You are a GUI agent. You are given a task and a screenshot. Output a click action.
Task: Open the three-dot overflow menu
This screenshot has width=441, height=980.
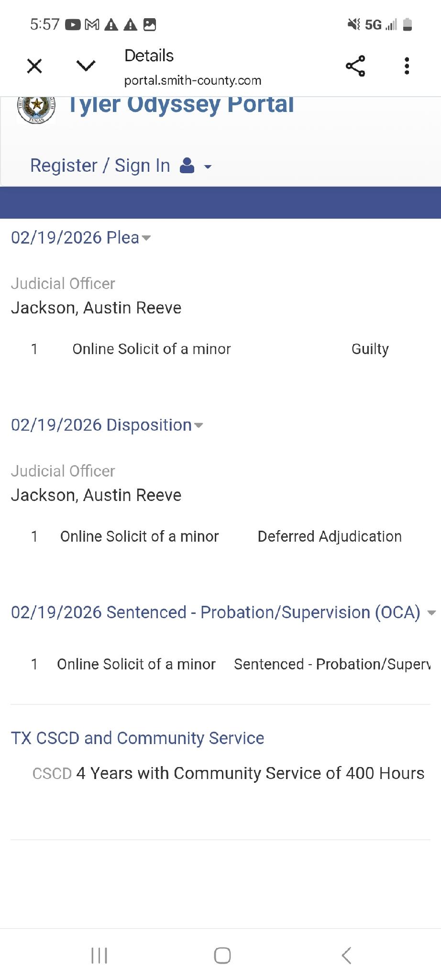click(407, 66)
